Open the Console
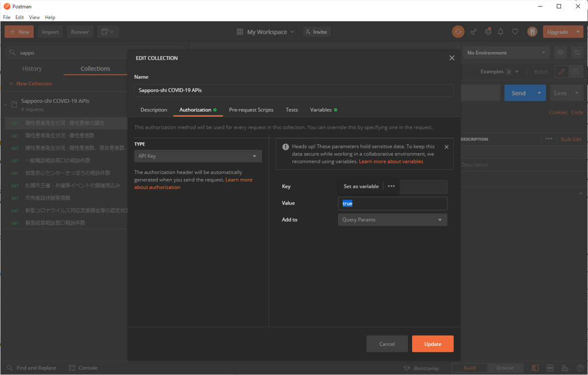Image resolution: width=588 pixels, height=375 pixels. click(x=83, y=368)
